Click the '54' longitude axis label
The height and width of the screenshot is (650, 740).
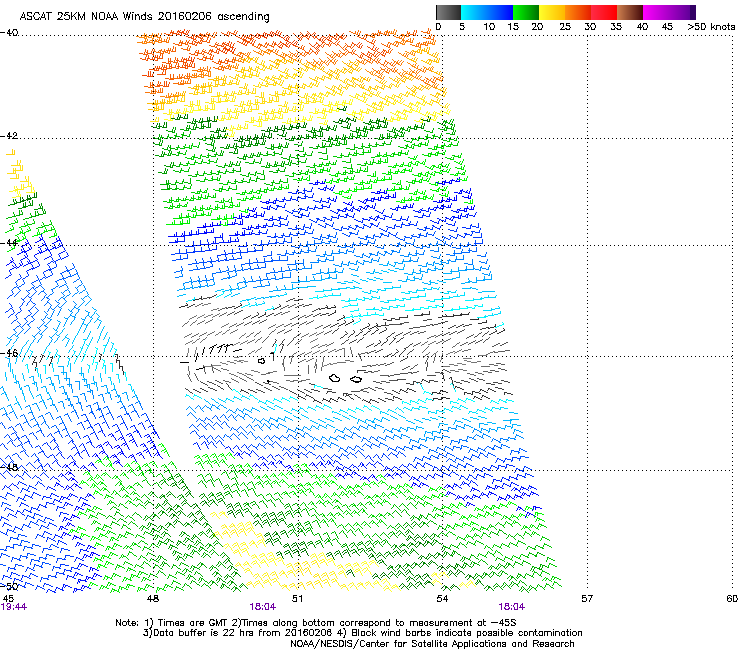click(x=442, y=599)
